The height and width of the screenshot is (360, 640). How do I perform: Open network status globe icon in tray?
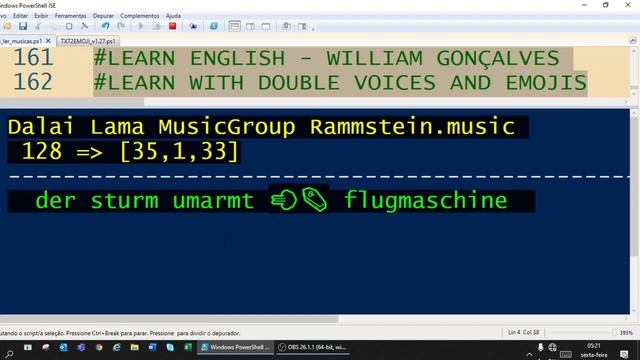coord(553,347)
